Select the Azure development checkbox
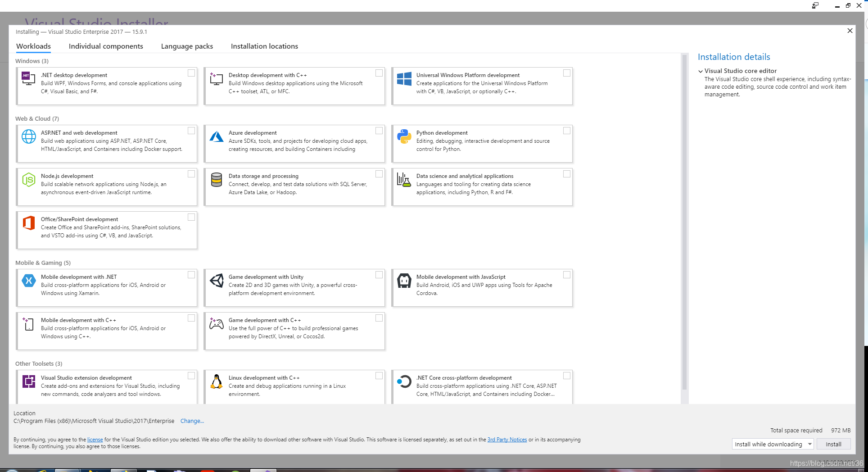 tap(379, 131)
